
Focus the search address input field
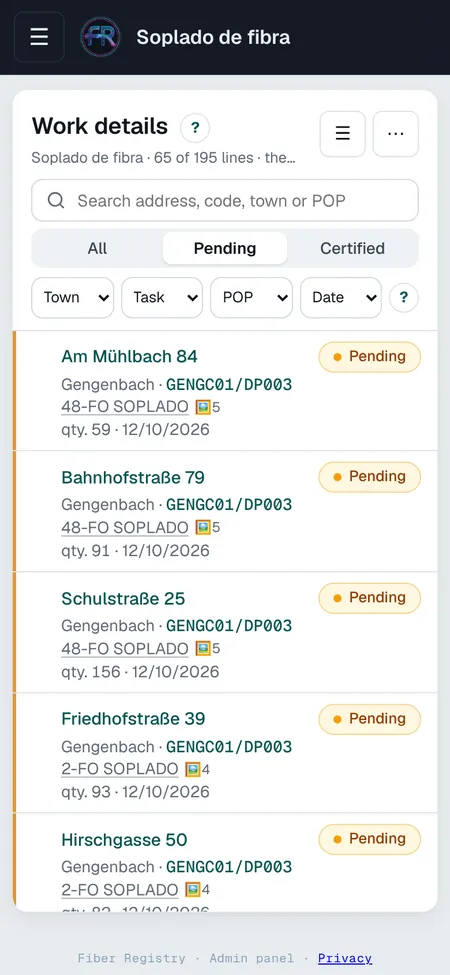click(225, 200)
